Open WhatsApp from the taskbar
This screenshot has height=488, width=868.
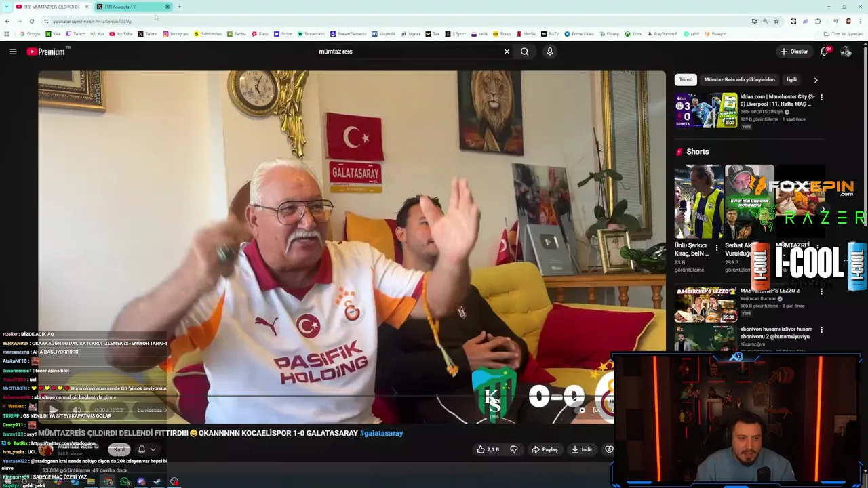pos(125,482)
